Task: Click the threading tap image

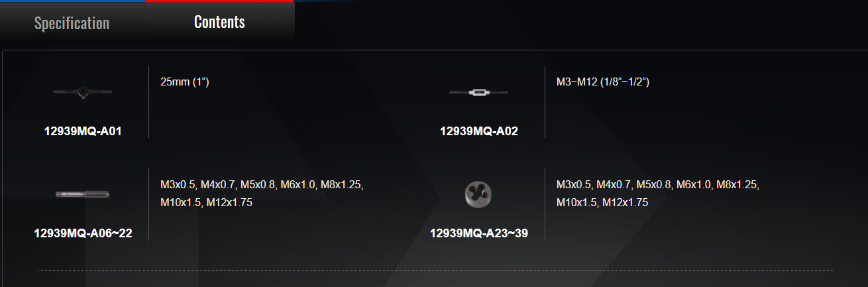Action: pyautogui.click(x=83, y=194)
